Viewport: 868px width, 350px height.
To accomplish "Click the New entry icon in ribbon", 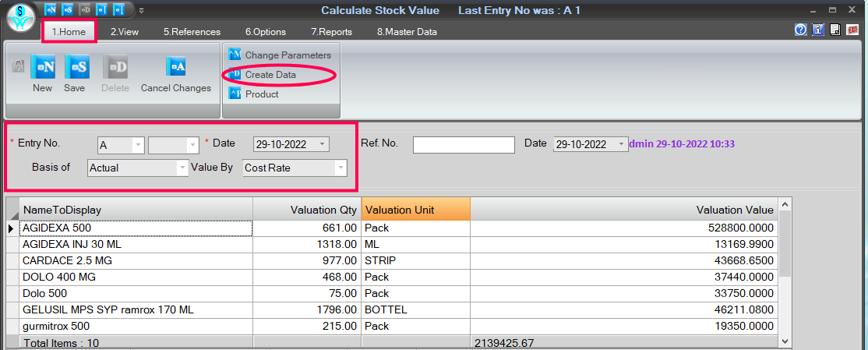I will tap(43, 67).
